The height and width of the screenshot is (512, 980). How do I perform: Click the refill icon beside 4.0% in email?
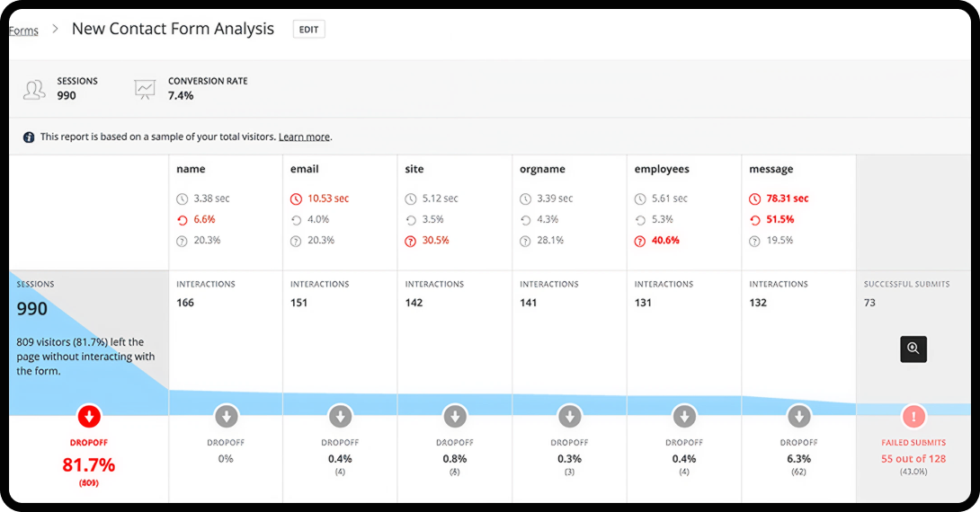(297, 220)
